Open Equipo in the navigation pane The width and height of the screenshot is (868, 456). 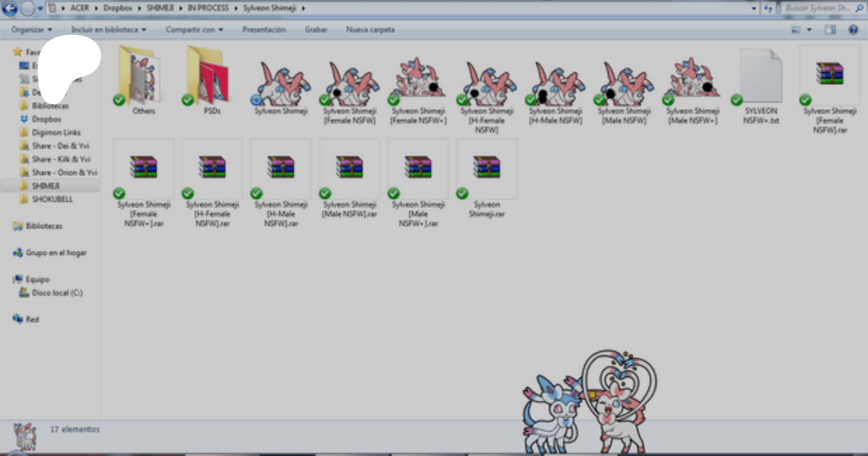click(x=37, y=279)
